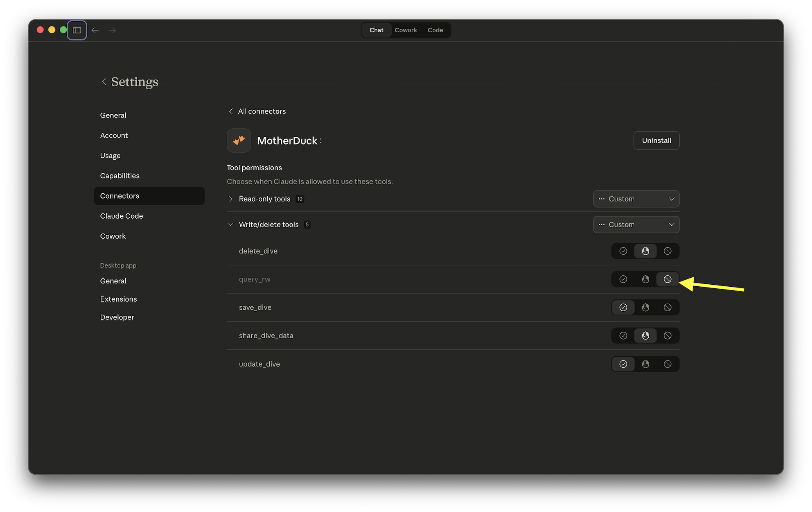Set delete_dive to needs approval
This screenshot has height=512, width=812.
click(x=645, y=251)
